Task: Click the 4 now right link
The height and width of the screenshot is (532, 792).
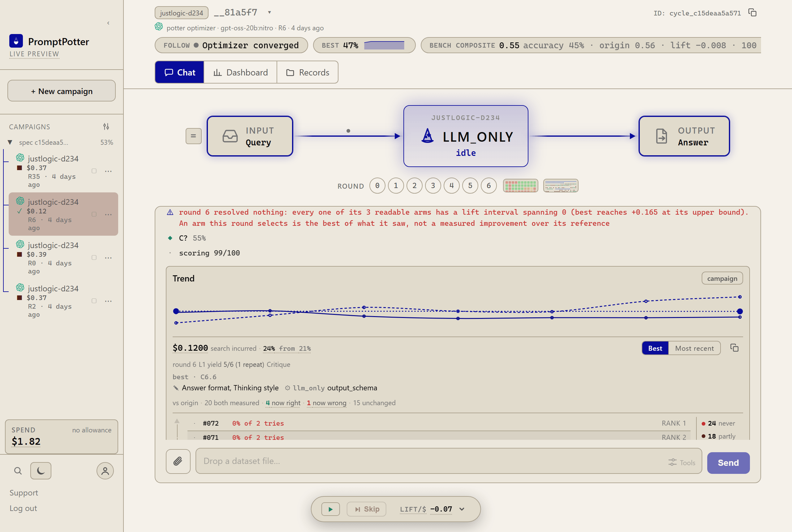Action: point(283,403)
